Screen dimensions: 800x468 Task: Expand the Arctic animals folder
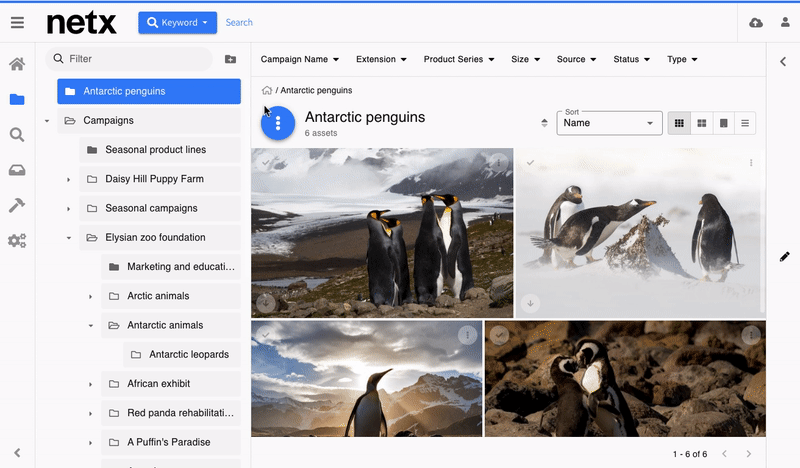91,296
